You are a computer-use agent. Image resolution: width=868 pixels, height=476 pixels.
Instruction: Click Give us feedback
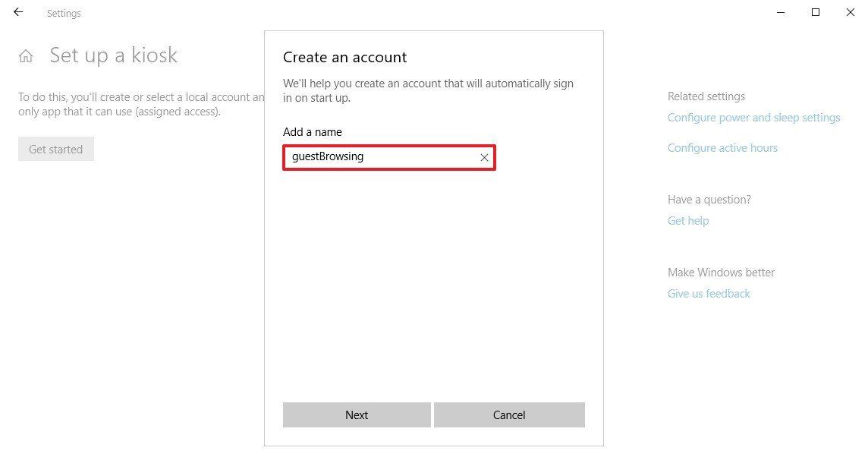[709, 293]
